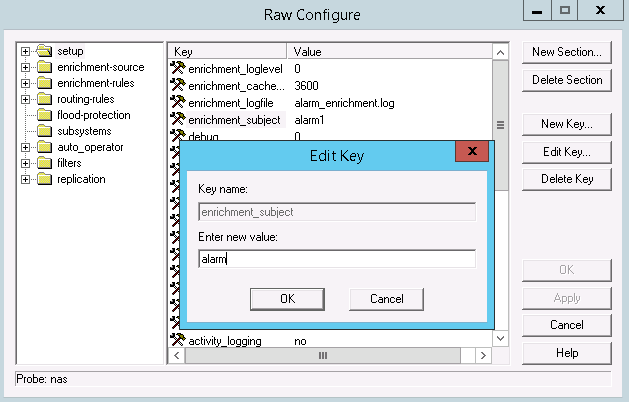Click the horizontal scrollbar left arrow
The width and height of the screenshot is (631, 402).
coord(177,356)
